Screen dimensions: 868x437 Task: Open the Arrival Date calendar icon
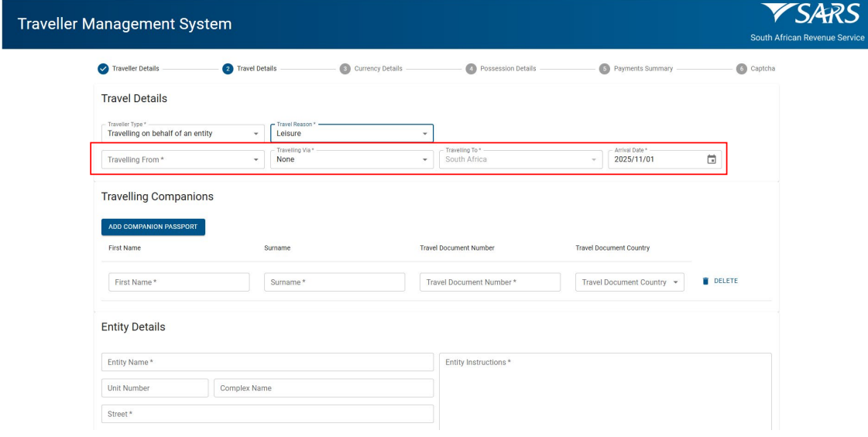pyautogui.click(x=711, y=160)
